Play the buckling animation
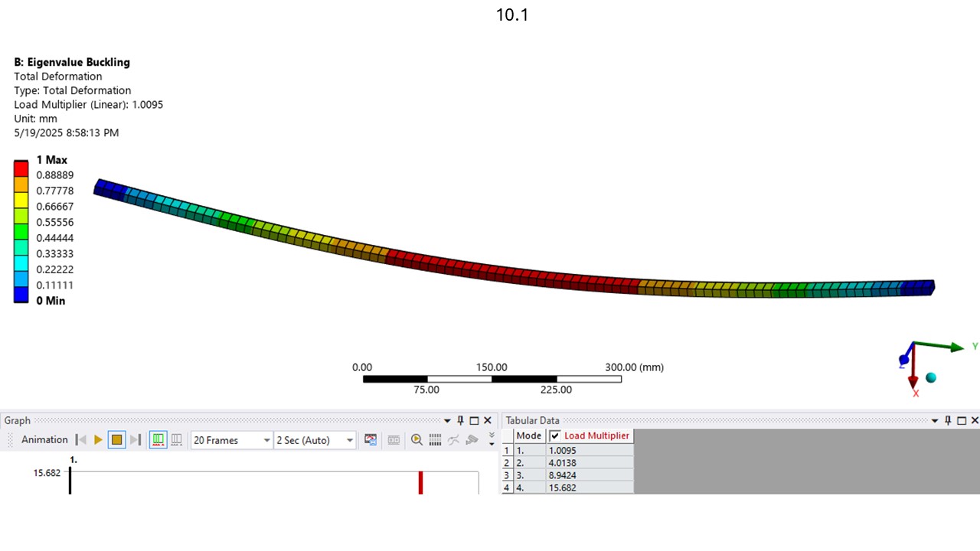This screenshot has height=551, width=980. 98,440
